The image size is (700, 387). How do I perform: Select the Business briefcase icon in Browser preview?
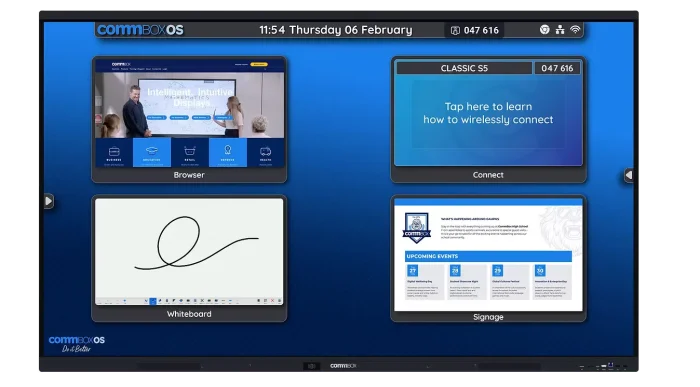point(114,152)
